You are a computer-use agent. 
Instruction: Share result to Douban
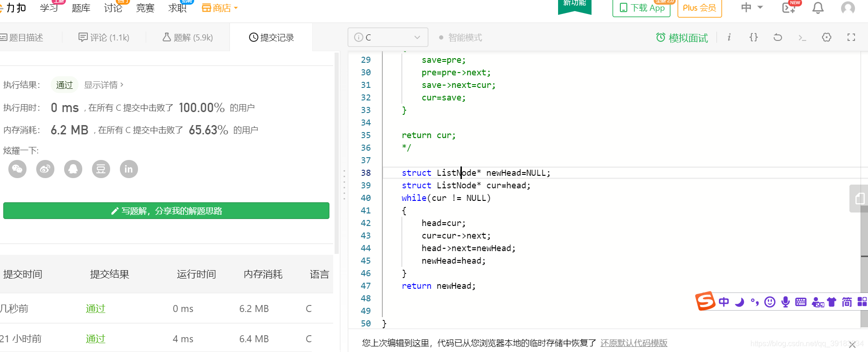pos(101,169)
